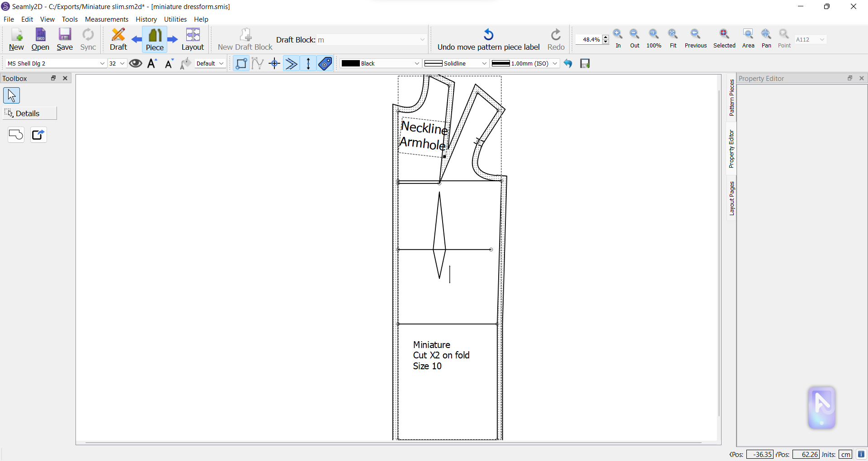
Task: Click the Sync measurements icon
Action: [88, 39]
